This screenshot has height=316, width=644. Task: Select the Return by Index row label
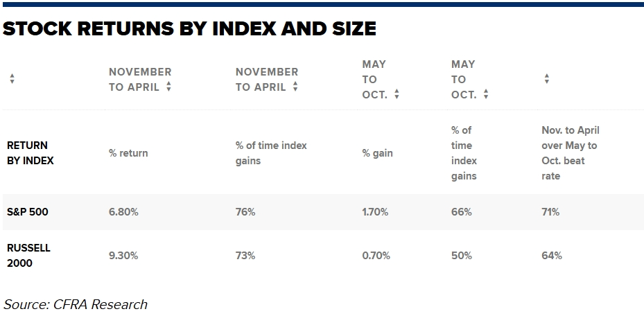click(30, 152)
